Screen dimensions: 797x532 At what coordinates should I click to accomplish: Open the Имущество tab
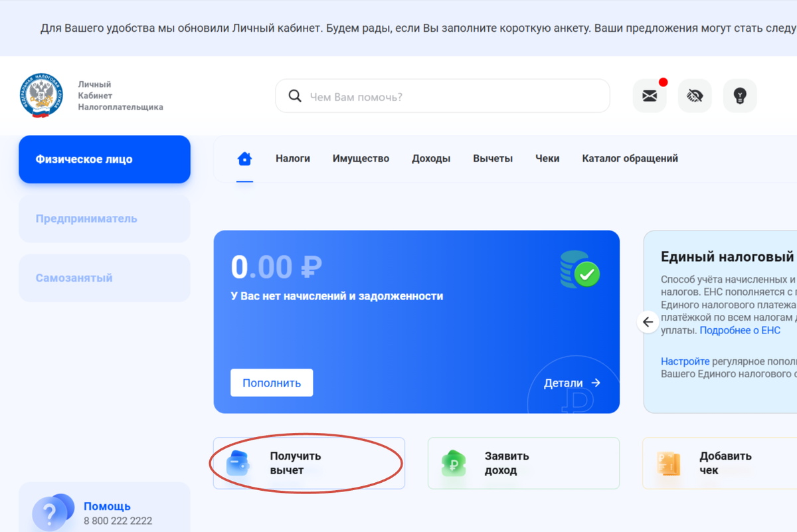[x=361, y=159]
